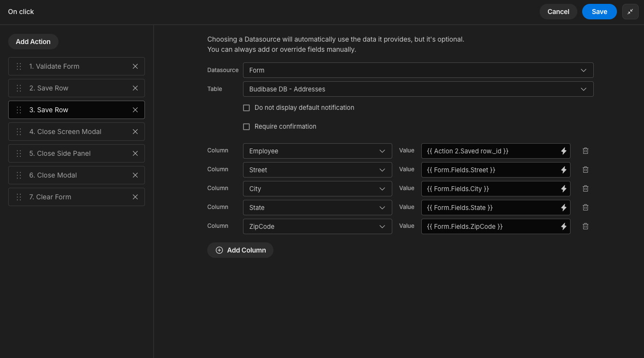
Task: Remove the Validate Form action with X
Action: [135, 66]
